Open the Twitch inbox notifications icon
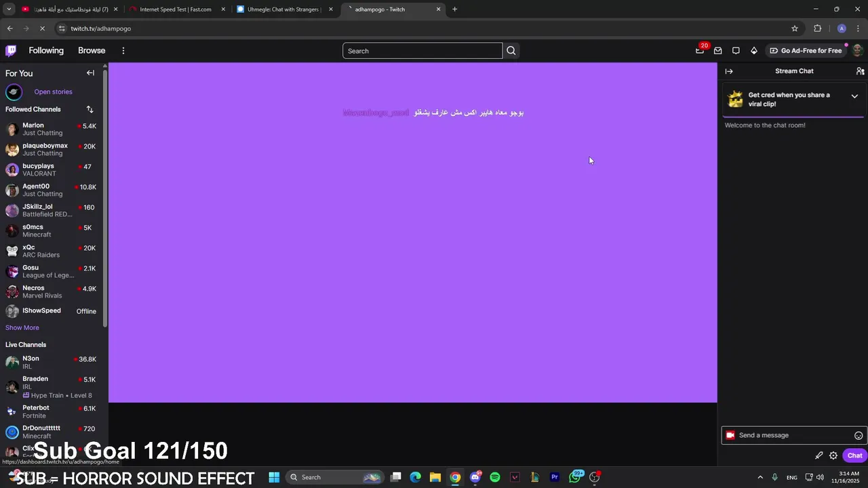 click(x=717, y=50)
